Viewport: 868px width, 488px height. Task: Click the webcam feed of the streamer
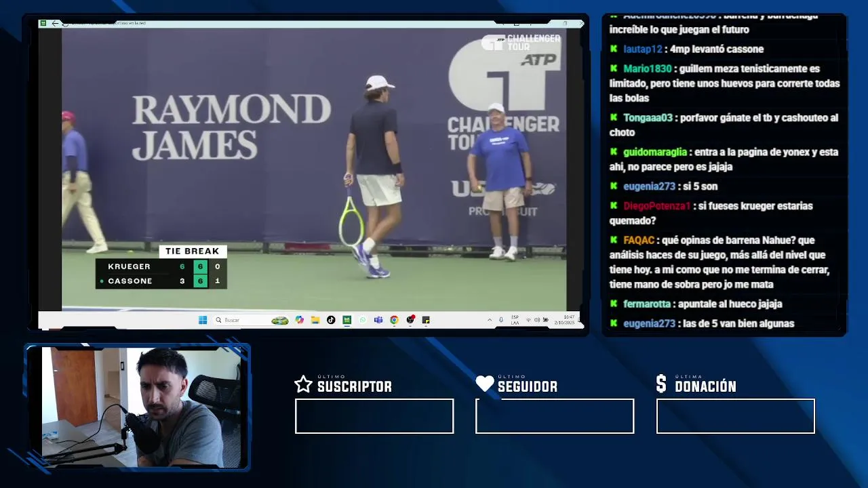[142, 407]
